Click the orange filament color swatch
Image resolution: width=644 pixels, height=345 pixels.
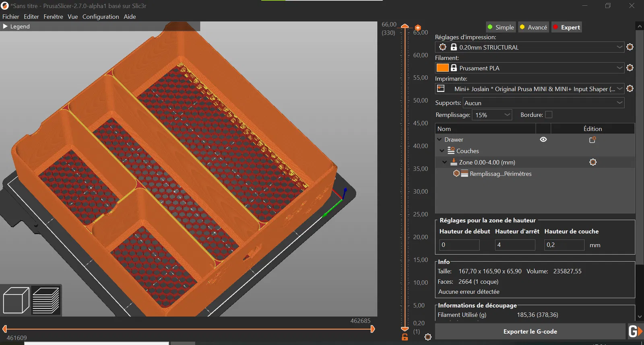point(442,68)
